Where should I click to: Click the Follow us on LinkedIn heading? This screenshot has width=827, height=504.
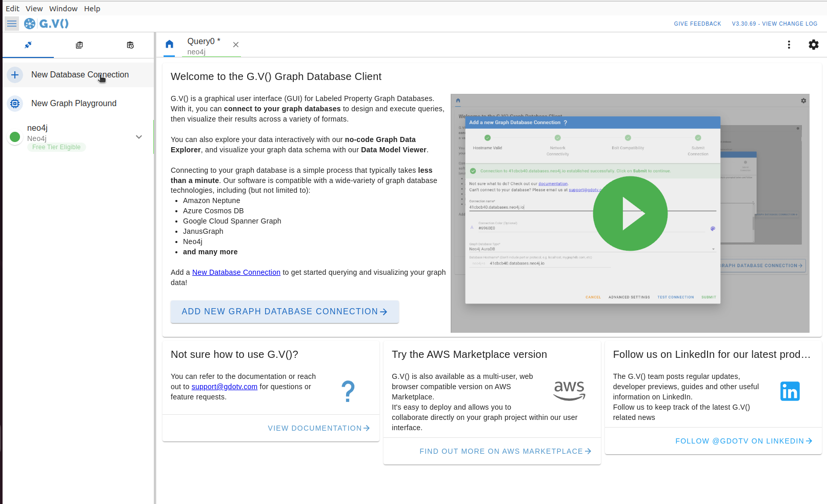point(712,354)
